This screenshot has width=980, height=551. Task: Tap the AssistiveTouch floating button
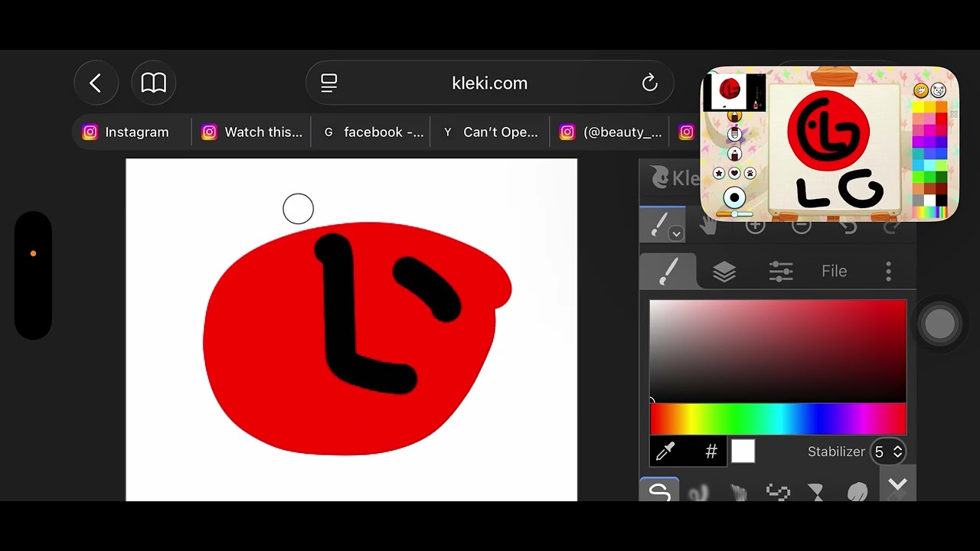(940, 324)
